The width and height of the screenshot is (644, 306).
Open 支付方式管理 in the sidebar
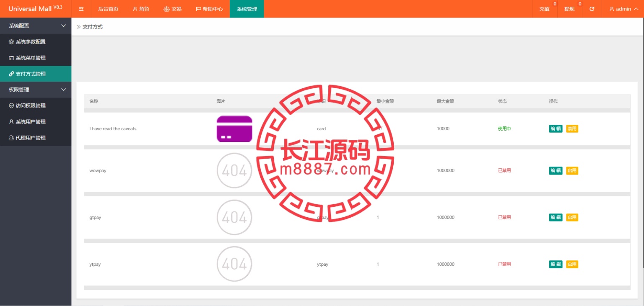36,74
